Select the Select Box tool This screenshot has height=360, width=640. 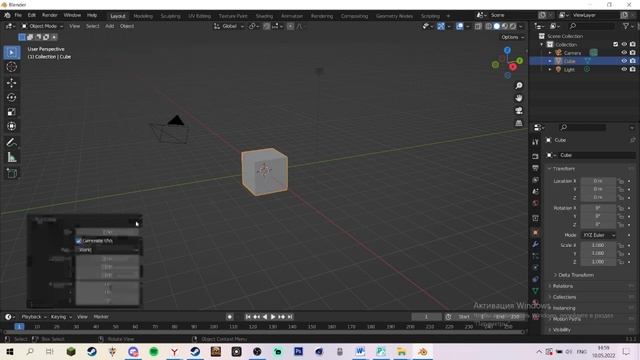click(11, 52)
